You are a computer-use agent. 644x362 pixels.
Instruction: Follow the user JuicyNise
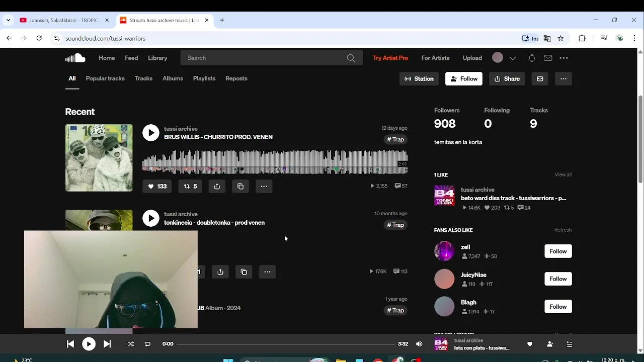coord(558,279)
